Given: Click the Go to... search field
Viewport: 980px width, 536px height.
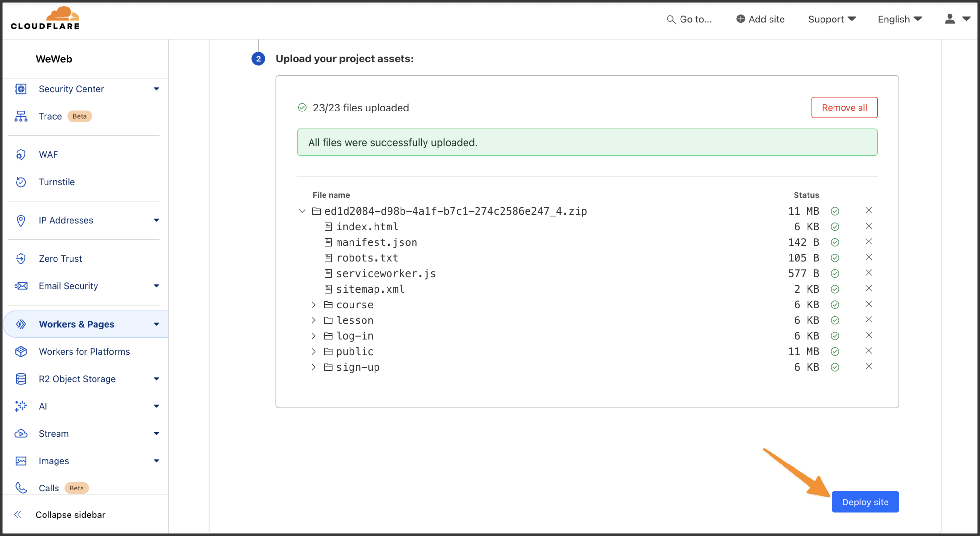Looking at the screenshot, I should coord(689,19).
